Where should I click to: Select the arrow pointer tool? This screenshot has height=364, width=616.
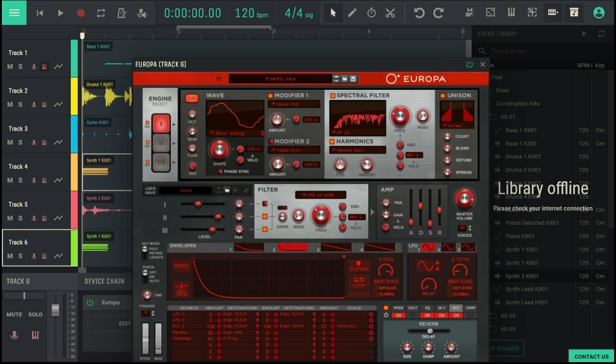coord(333,13)
